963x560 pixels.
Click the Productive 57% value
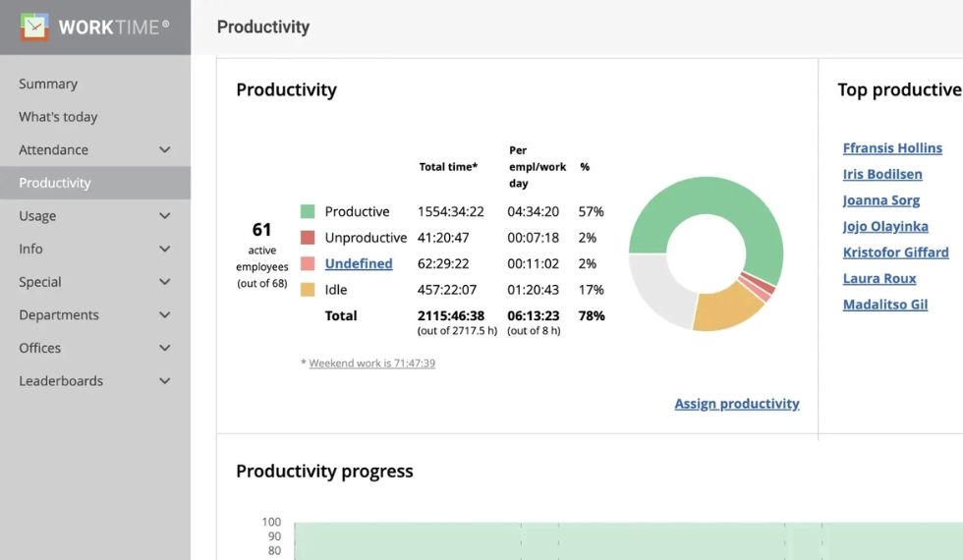click(x=591, y=212)
